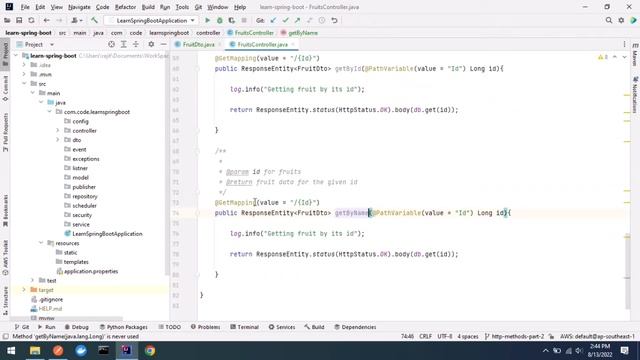Collapse the src folder

click(x=24, y=84)
